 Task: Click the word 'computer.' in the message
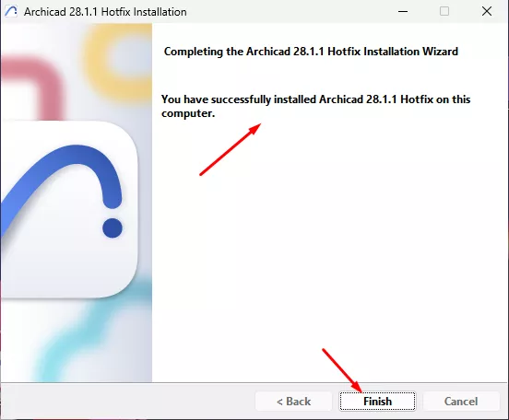click(188, 113)
